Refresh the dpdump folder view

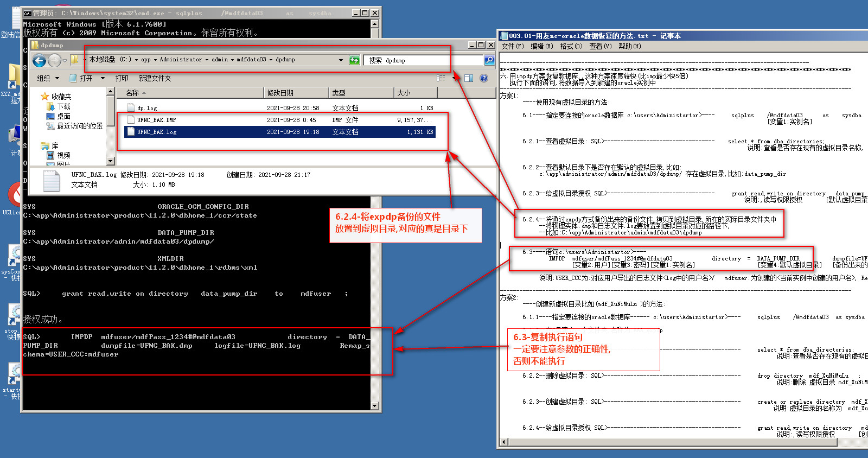point(354,60)
